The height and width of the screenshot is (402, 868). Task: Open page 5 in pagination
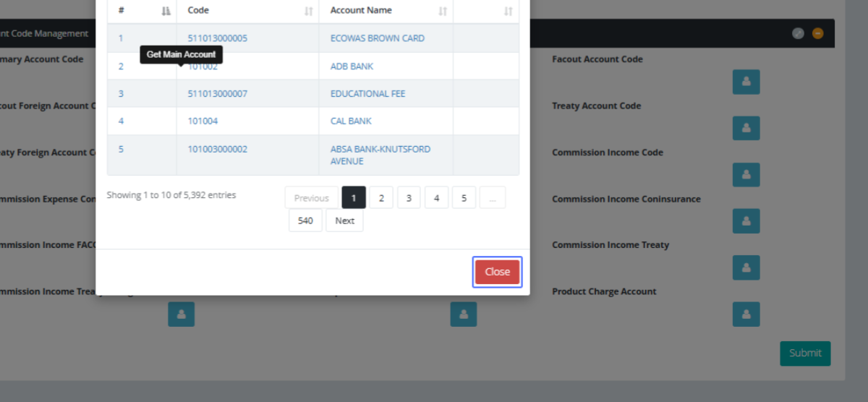(x=464, y=197)
